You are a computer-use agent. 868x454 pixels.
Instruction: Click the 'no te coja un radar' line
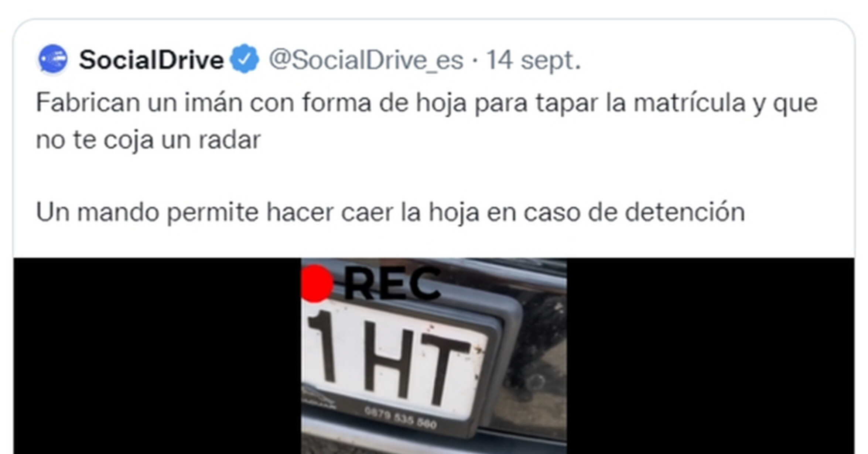[x=148, y=140]
